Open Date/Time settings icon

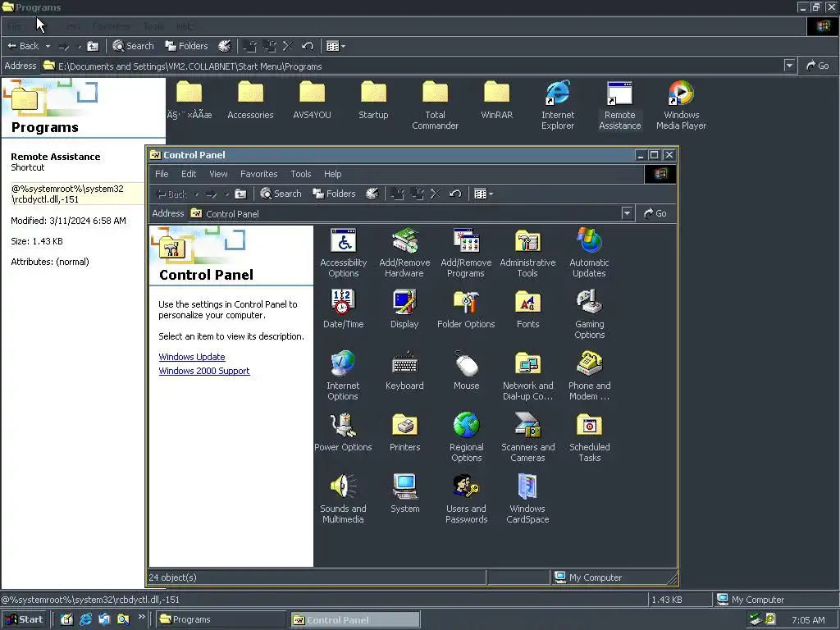(x=344, y=309)
